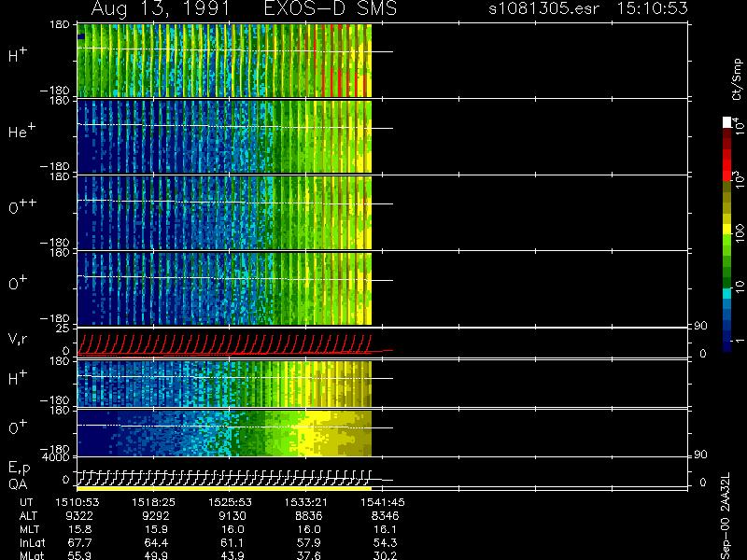747x560 pixels.
Task: Click InLat value '57.9'
Action: (308, 542)
